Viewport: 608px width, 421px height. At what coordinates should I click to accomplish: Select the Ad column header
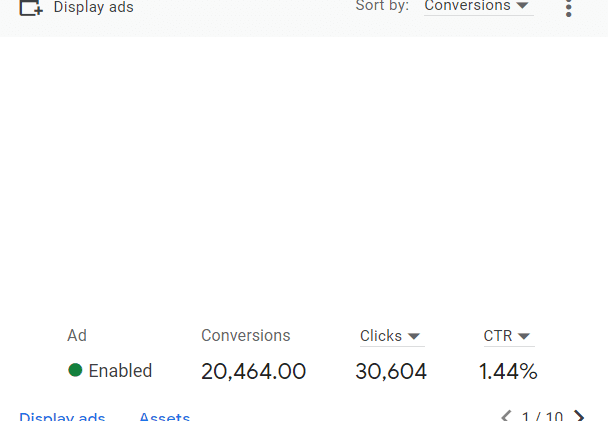(77, 336)
